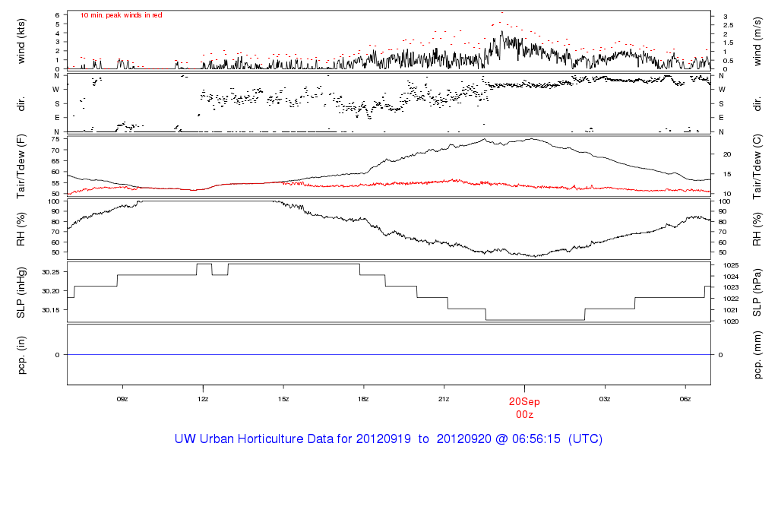Click the '0.5' m/s wind tick value
The width and height of the screenshot is (778, 532).
[728, 61]
